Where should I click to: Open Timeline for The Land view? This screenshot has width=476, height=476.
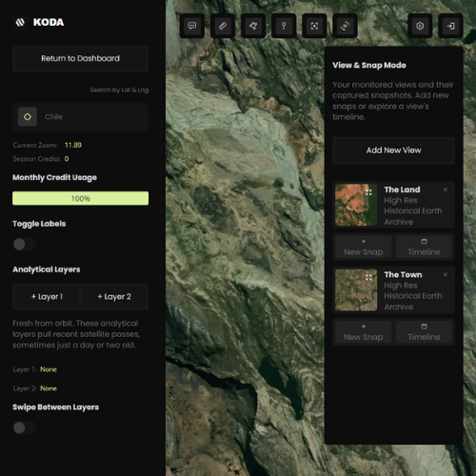point(424,247)
